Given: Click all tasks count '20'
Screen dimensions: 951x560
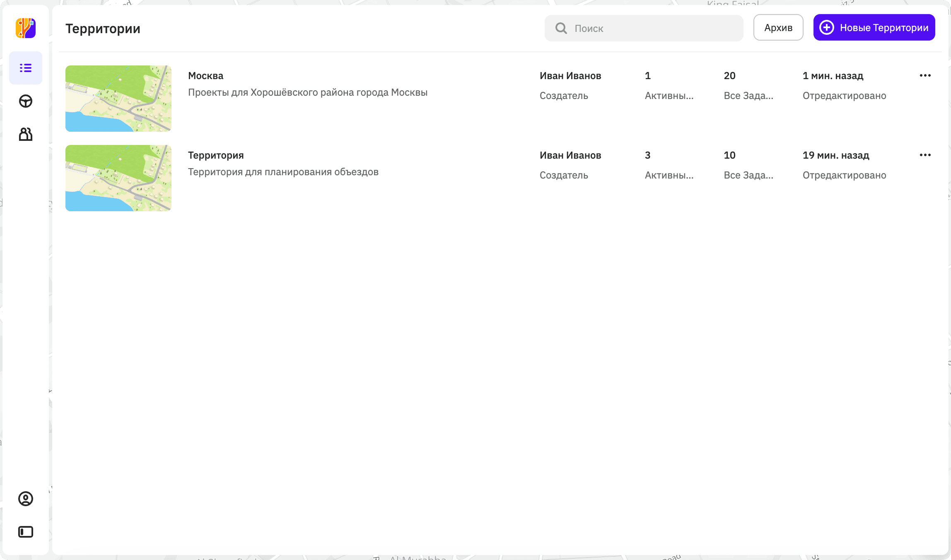Looking at the screenshot, I should 730,76.
